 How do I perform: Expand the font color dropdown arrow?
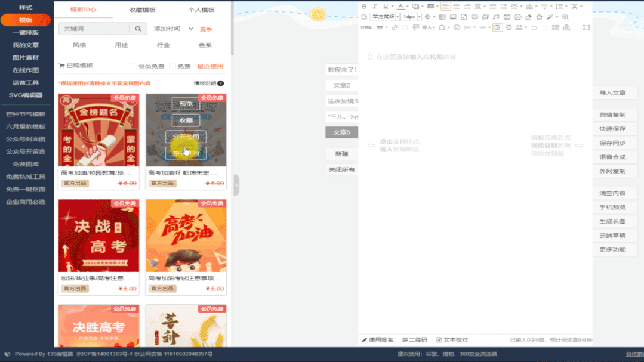tap(408, 6)
